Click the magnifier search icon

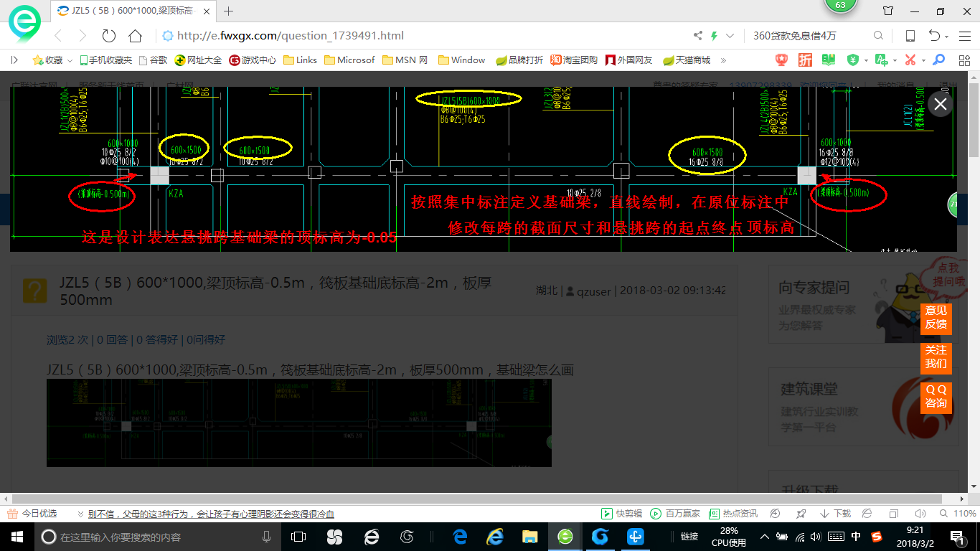[878, 36]
